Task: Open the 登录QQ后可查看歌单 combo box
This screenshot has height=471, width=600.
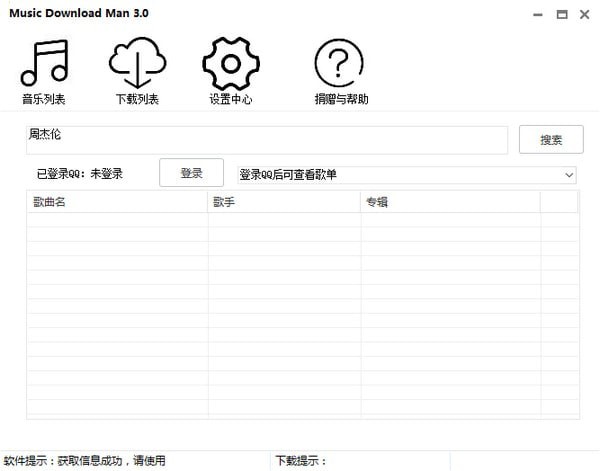Action: [407, 175]
